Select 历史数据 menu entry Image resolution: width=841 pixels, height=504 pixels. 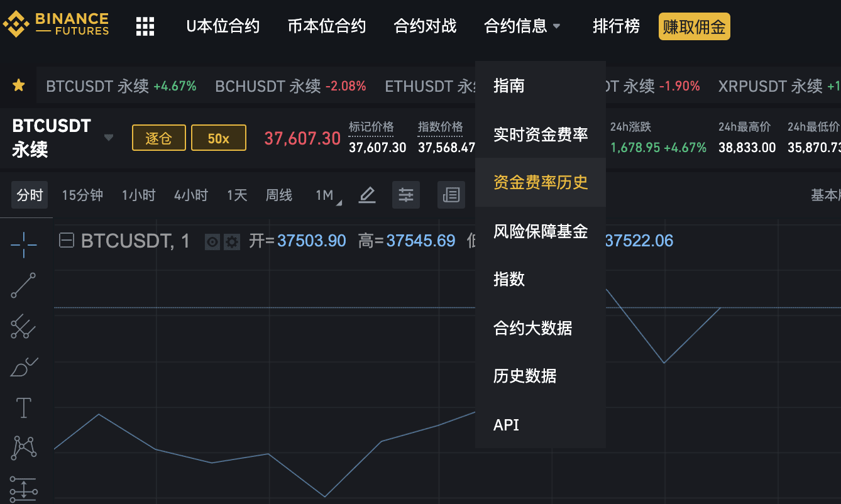pyautogui.click(x=541, y=376)
